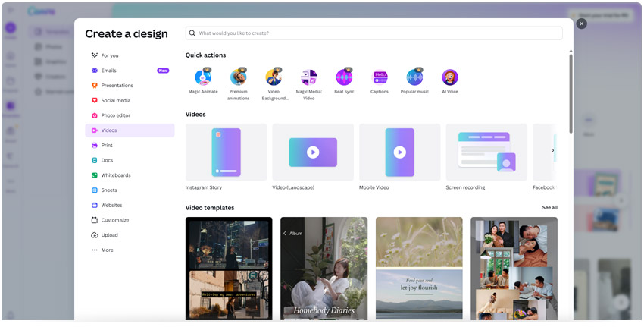Choose the Photo editor category
Image resolution: width=644 pixels, height=327 pixels.
click(130, 115)
